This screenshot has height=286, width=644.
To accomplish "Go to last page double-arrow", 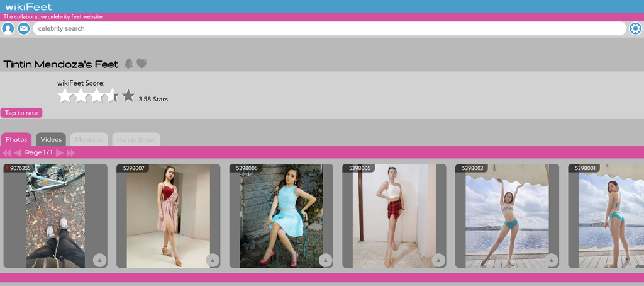I will point(70,152).
